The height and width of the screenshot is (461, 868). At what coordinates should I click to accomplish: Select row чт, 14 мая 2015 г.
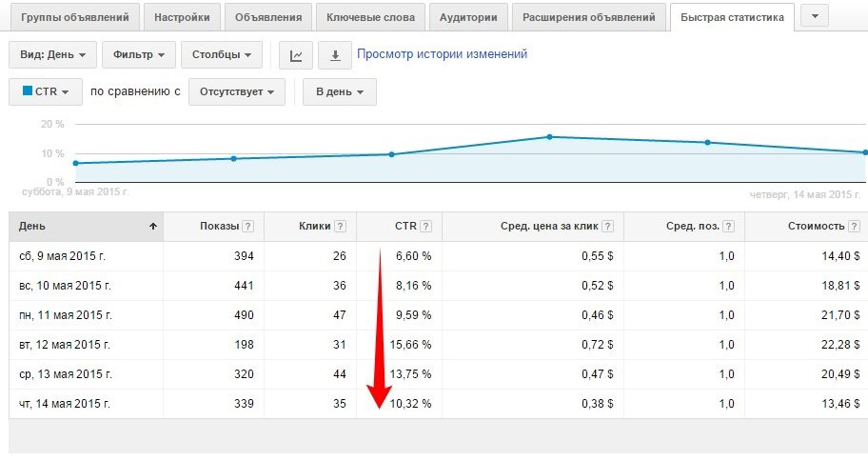(439, 404)
